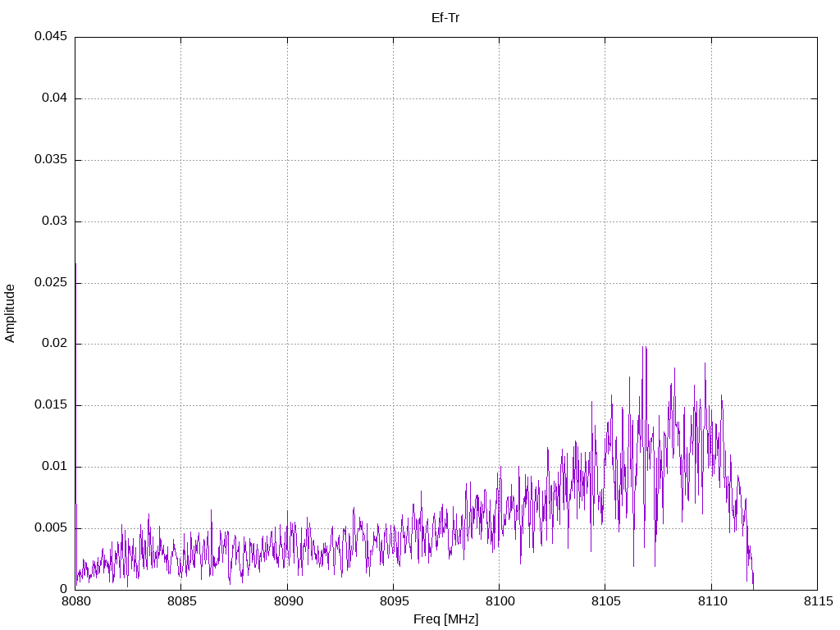Viewport: 840px width, 630px height.
Task: Select the 8105 x-axis tick label
Action: click(605, 601)
